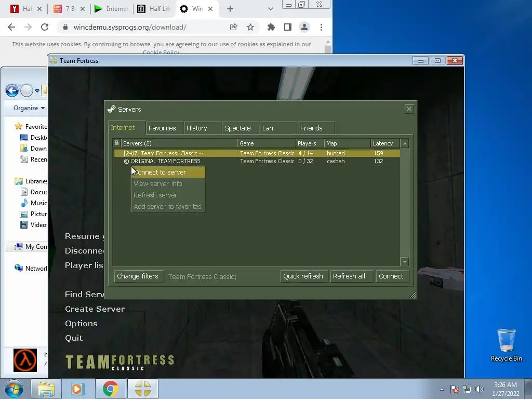Screen dimensions: 532x399
Task: Click the Chrome share page icon
Action: 233,27
